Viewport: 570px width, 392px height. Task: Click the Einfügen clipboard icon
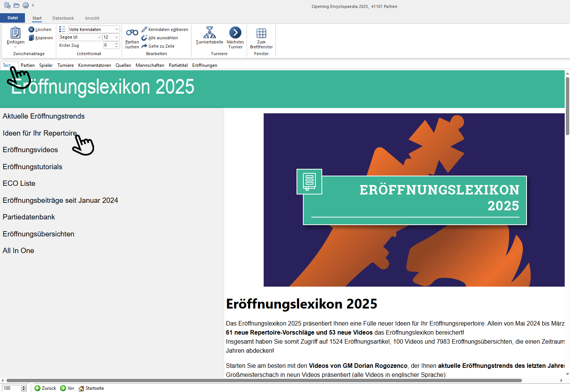(x=15, y=33)
